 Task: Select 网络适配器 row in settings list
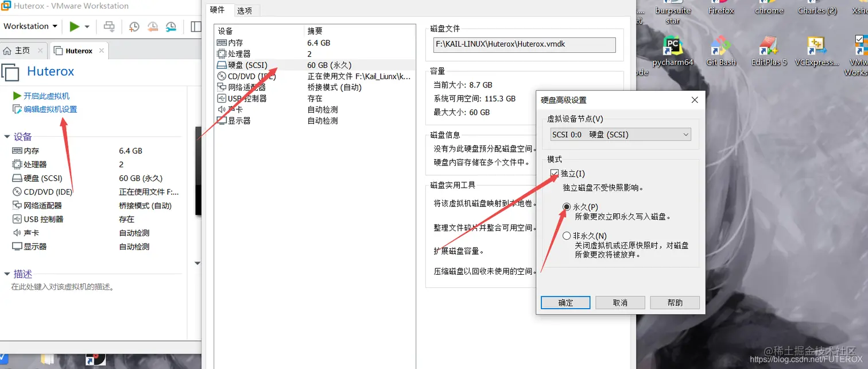[x=315, y=87]
